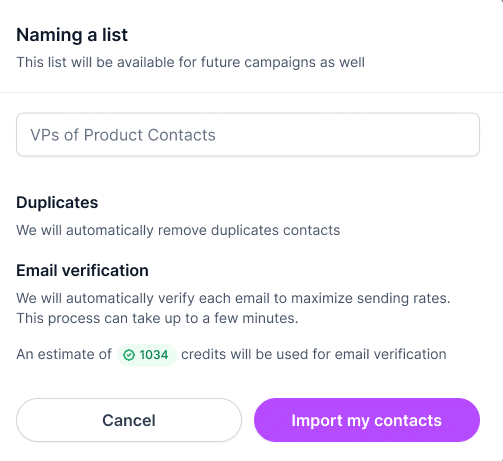The width and height of the screenshot is (503, 461).
Task: Select the Duplicates section heading
Action: pyautogui.click(x=57, y=202)
